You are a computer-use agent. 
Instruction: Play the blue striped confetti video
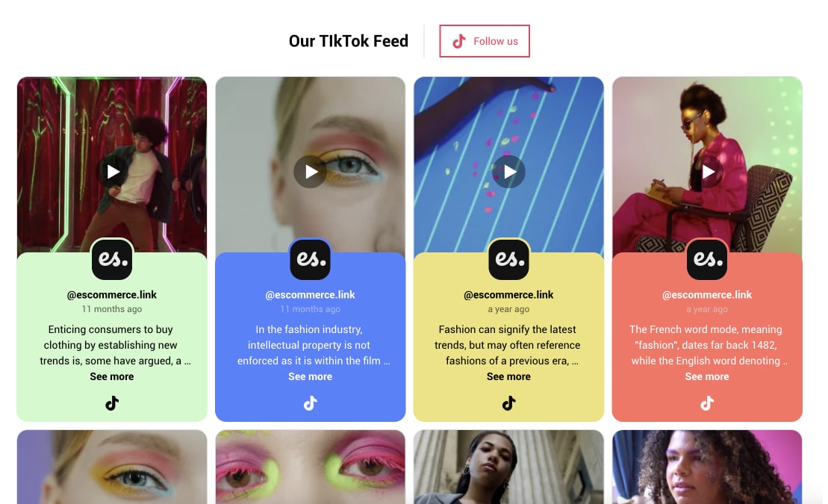coord(508,172)
